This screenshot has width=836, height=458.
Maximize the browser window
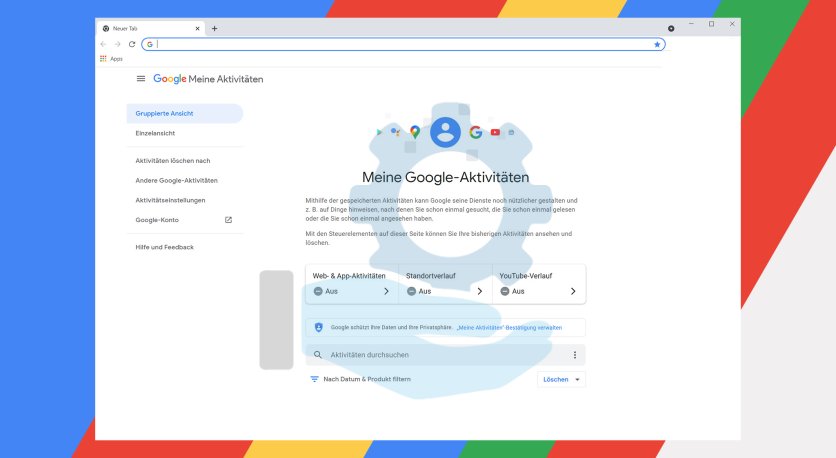point(711,24)
